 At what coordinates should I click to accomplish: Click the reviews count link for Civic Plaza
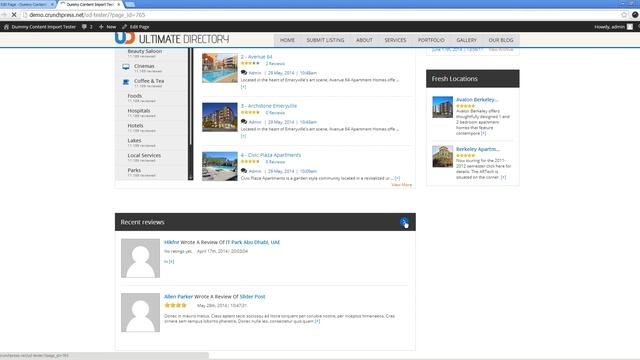[275, 162]
